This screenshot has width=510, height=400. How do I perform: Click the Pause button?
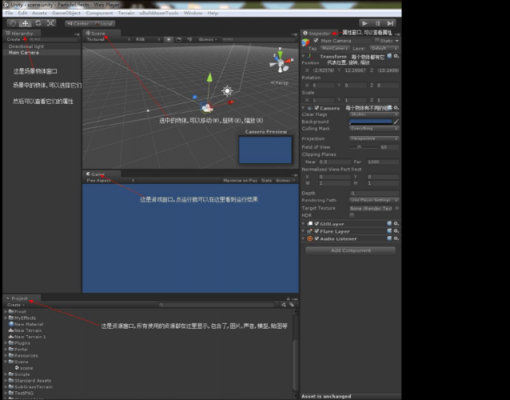[x=377, y=23]
